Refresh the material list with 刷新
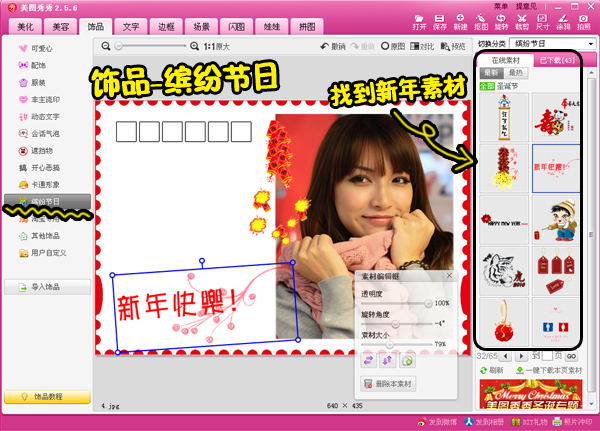 492,371
